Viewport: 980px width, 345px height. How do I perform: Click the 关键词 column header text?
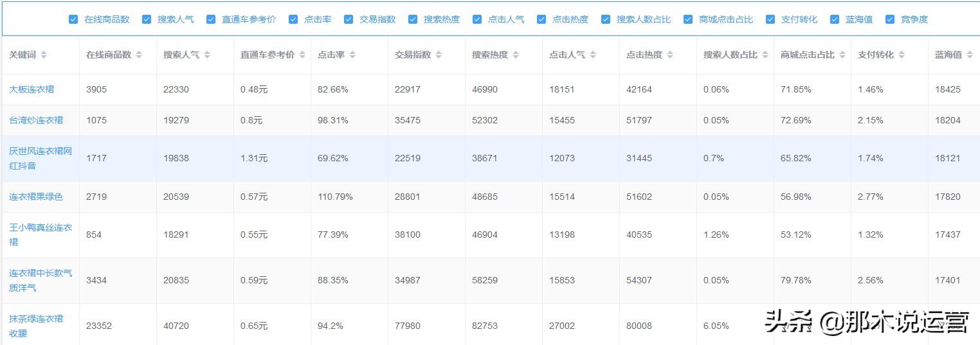tap(23, 55)
